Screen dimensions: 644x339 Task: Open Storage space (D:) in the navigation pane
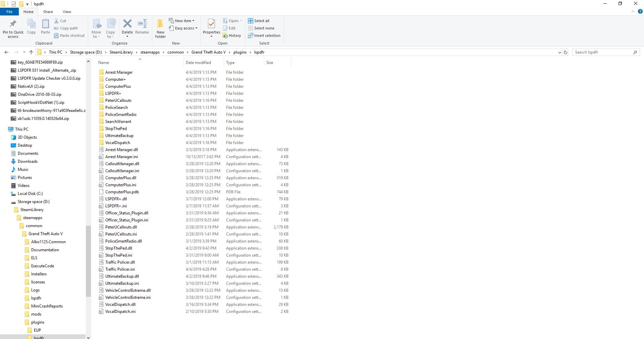(34, 202)
